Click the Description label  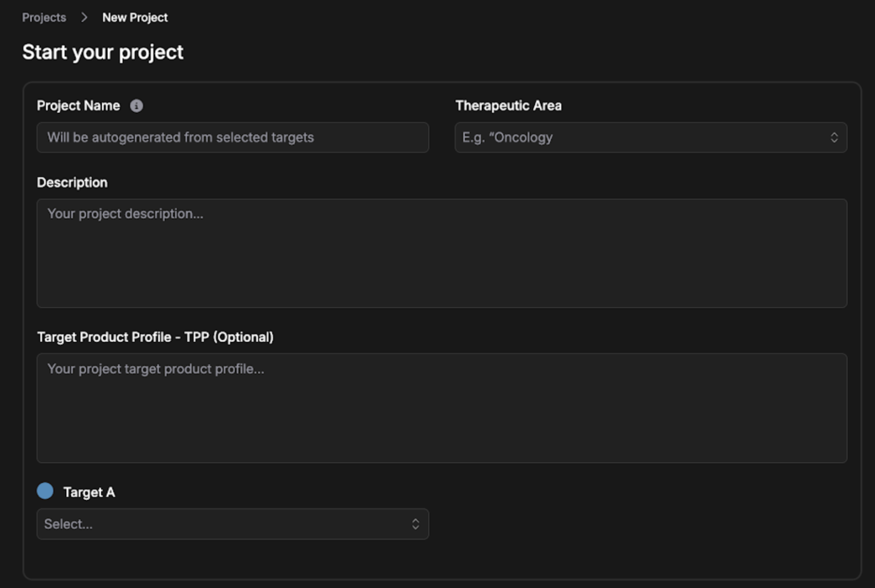[x=72, y=183]
